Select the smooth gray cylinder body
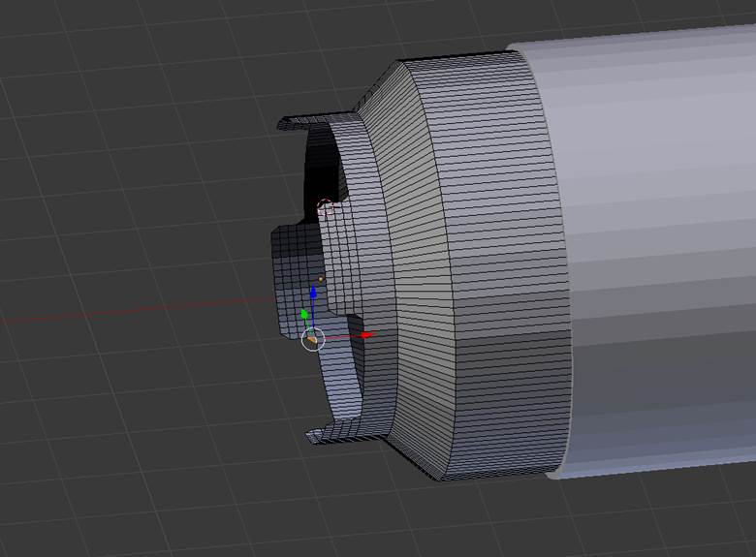The image size is (756, 557). (661, 251)
